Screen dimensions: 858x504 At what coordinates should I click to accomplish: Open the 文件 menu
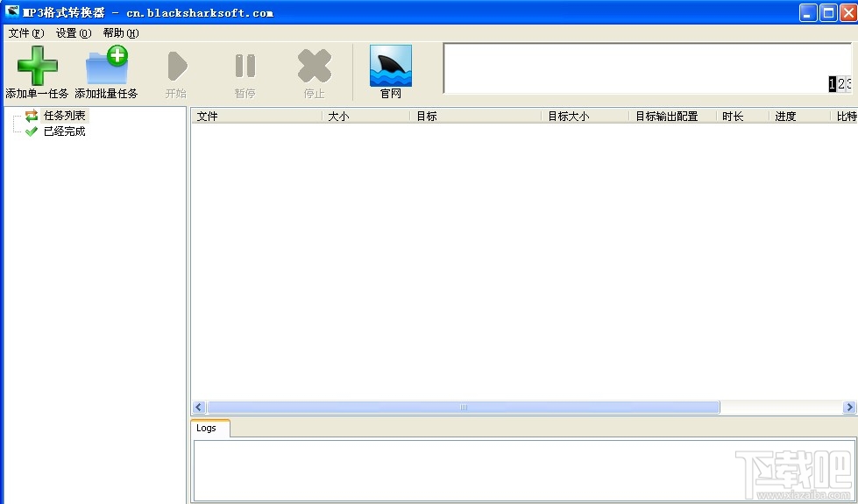pos(25,32)
